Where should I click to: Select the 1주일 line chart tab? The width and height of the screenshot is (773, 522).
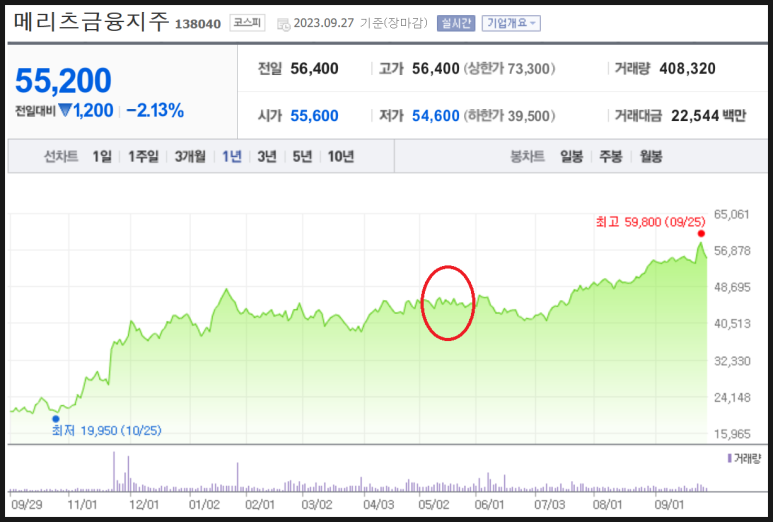pyautogui.click(x=143, y=157)
